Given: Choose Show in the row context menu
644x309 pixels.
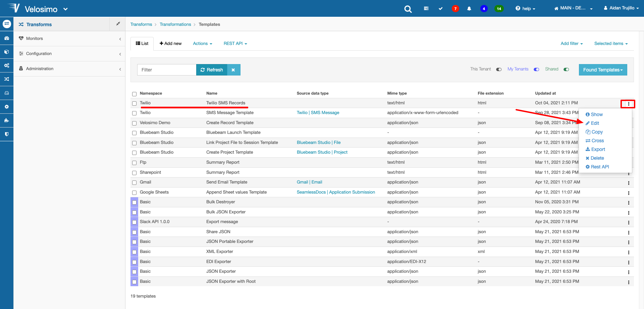Looking at the screenshot, I should (x=594, y=114).
